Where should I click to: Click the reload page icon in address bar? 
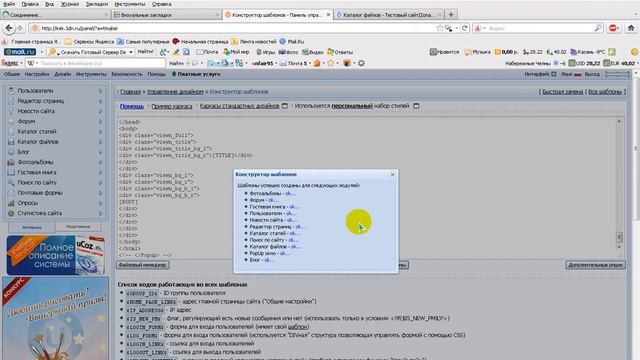[x=464, y=28]
